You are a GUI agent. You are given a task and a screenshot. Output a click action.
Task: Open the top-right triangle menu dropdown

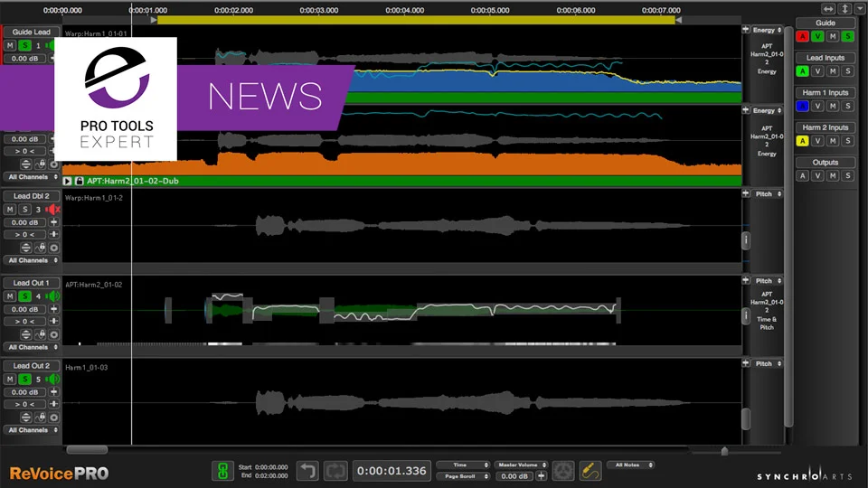[x=860, y=8]
